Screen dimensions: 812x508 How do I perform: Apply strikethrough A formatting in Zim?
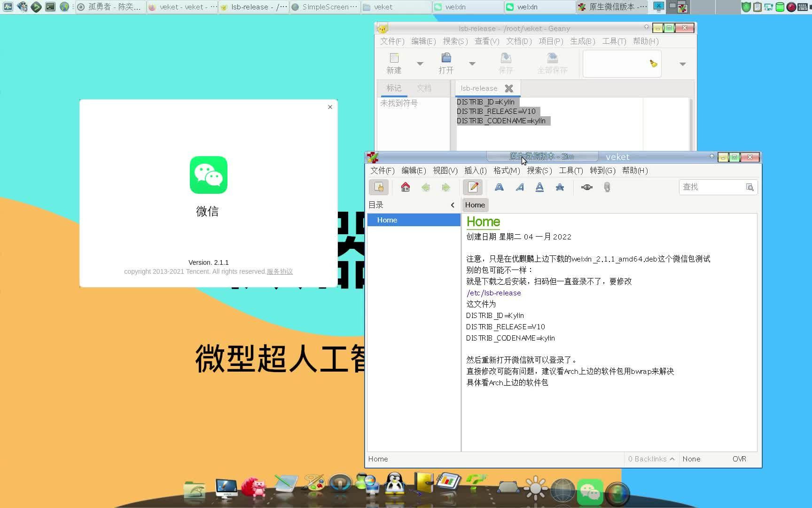tap(560, 187)
